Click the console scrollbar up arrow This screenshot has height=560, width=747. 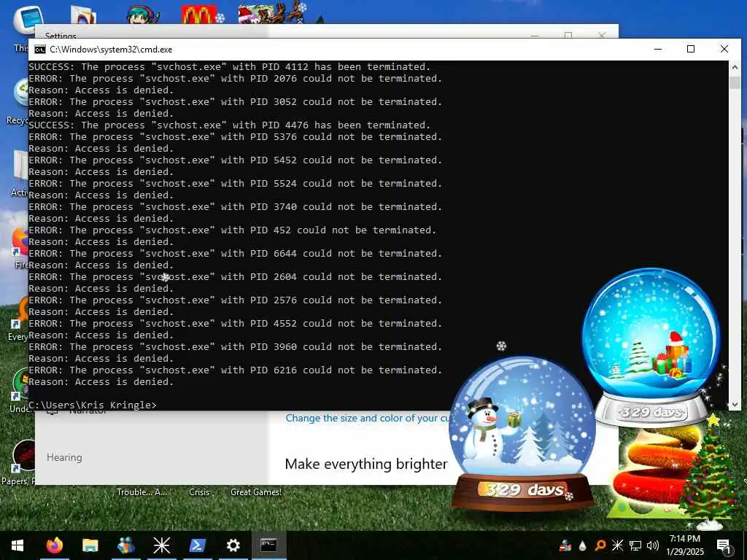[734, 67]
